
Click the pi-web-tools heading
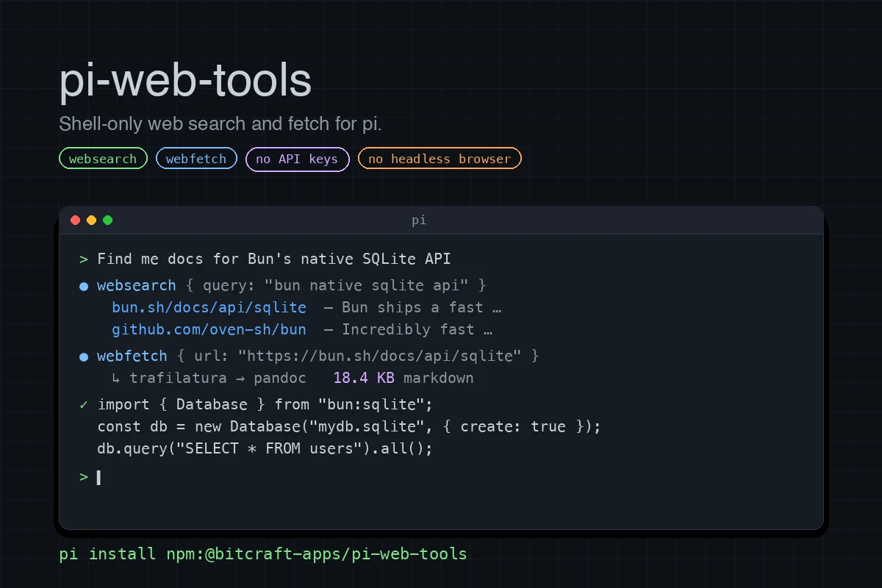[x=185, y=80]
